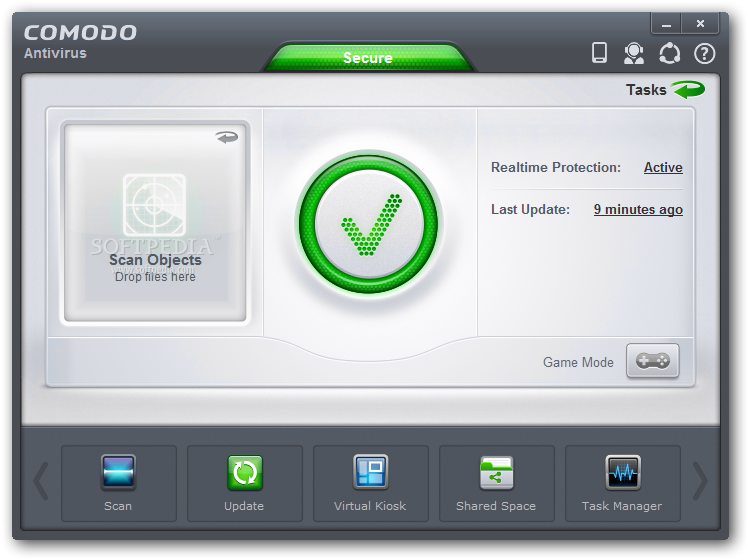Click the green Secure status tab
The image size is (749, 560).
tap(368, 57)
